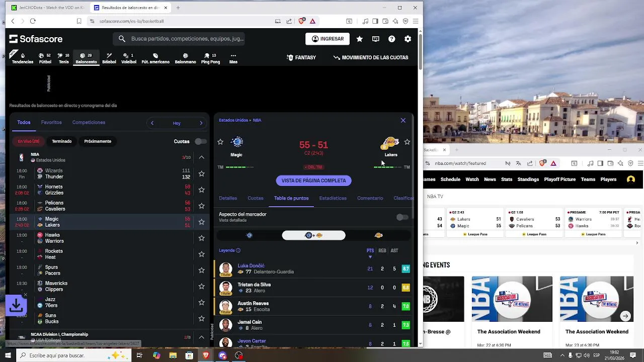Select the Fút. americano sport icon
Viewport: 644px width, 362px height.
click(155, 58)
